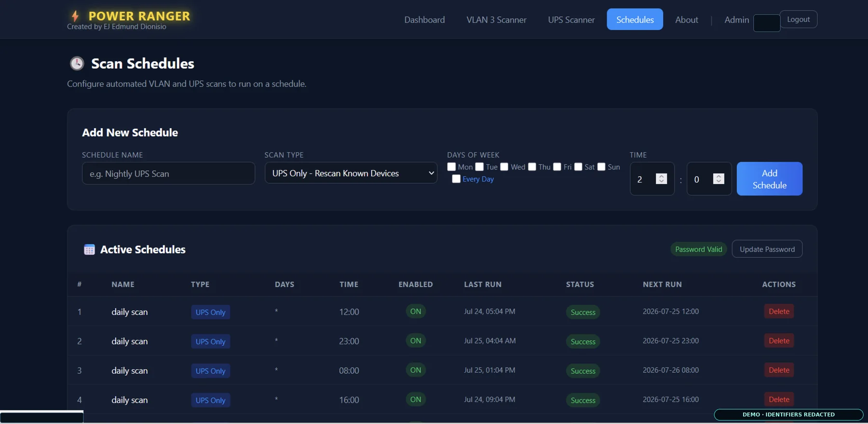Viewport: 868px width, 424px height.
Task: Open the Dashboard page
Action: click(x=424, y=19)
